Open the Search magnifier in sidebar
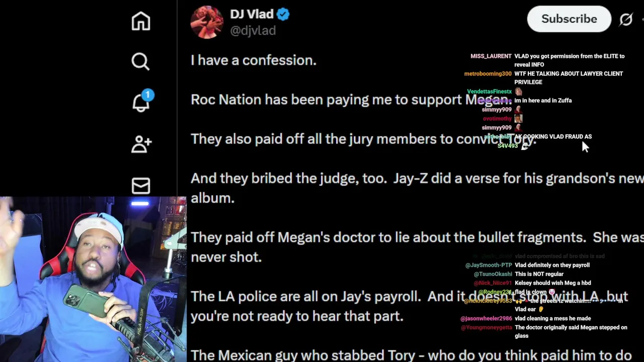This screenshot has width=644, height=362. (x=140, y=62)
